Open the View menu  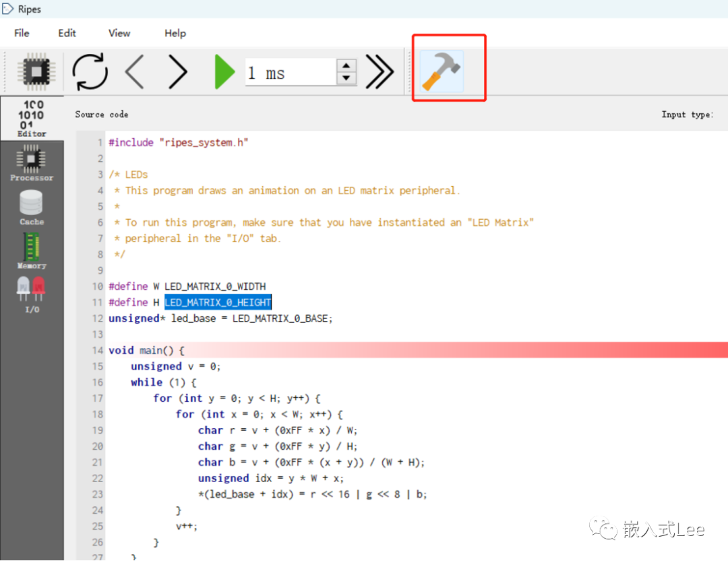[x=119, y=33]
